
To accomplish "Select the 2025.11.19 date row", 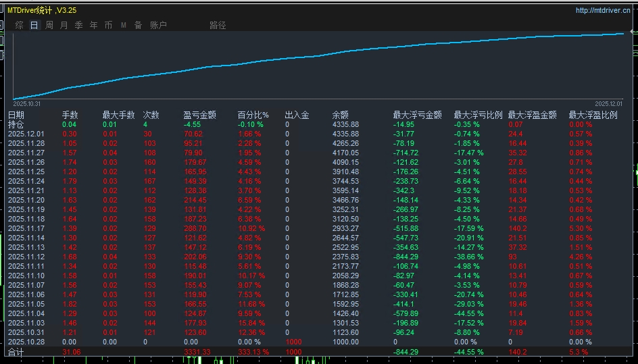I will pos(26,209).
